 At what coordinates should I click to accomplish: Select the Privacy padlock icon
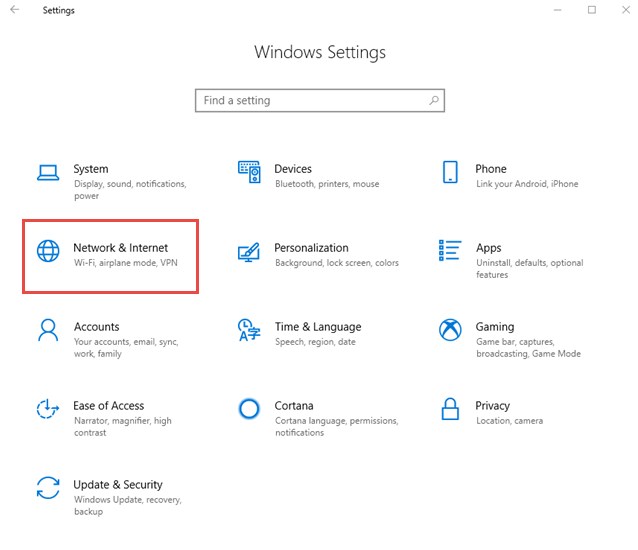(x=450, y=409)
